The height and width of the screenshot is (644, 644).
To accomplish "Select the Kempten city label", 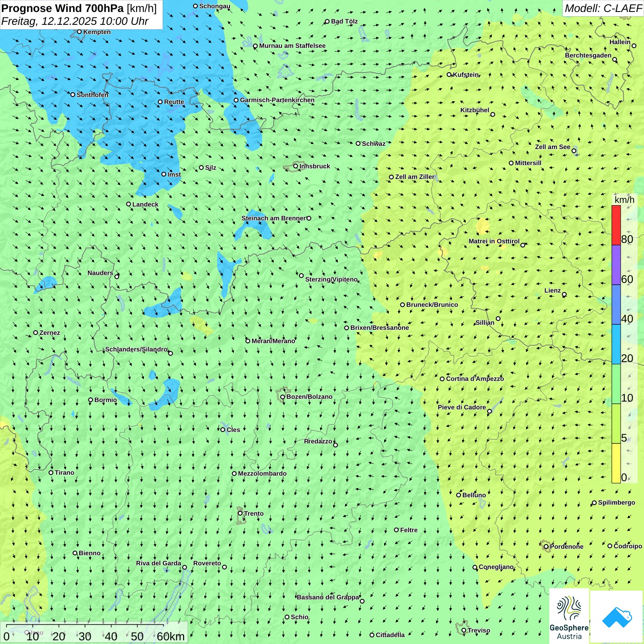I will coord(97,32).
